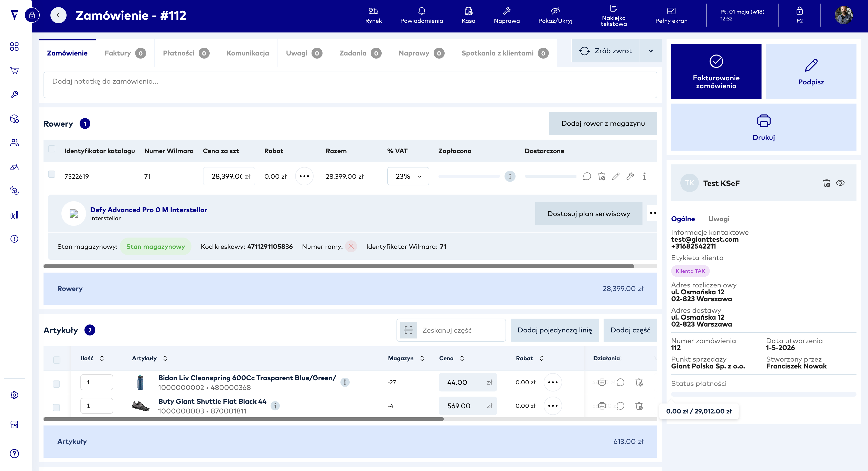Viewport: 868px width, 471px height.
Task: Open Powiadomienia bell notifications
Action: [421, 16]
